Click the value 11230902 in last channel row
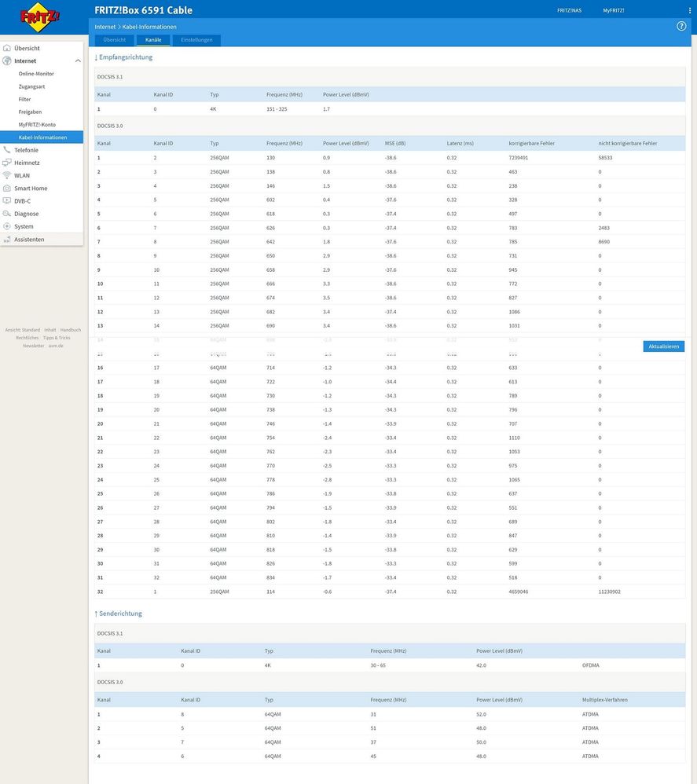The image size is (697, 784). coord(609,592)
